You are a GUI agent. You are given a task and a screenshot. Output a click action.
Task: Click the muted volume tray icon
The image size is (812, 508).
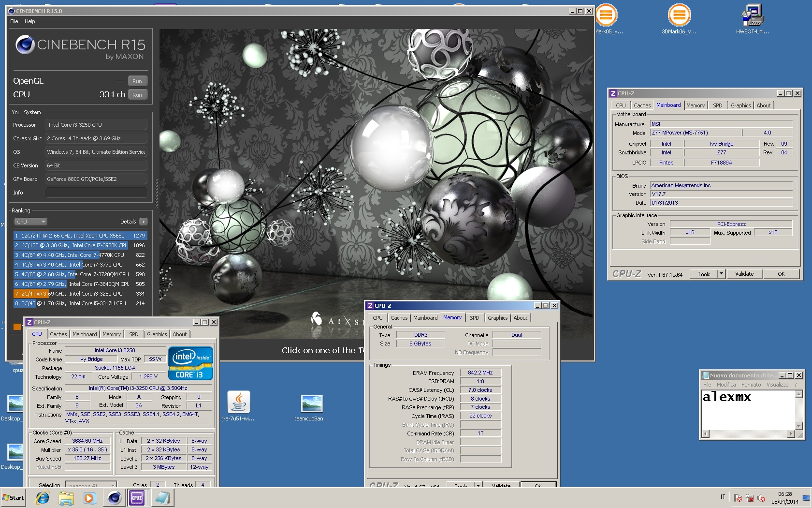pyautogui.click(x=761, y=497)
